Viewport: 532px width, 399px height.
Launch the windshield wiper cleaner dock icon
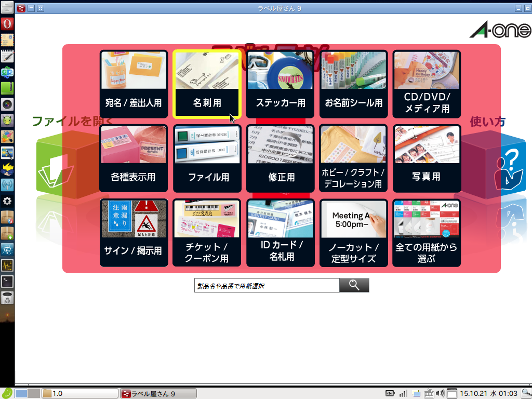pyautogui.click(x=7, y=249)
